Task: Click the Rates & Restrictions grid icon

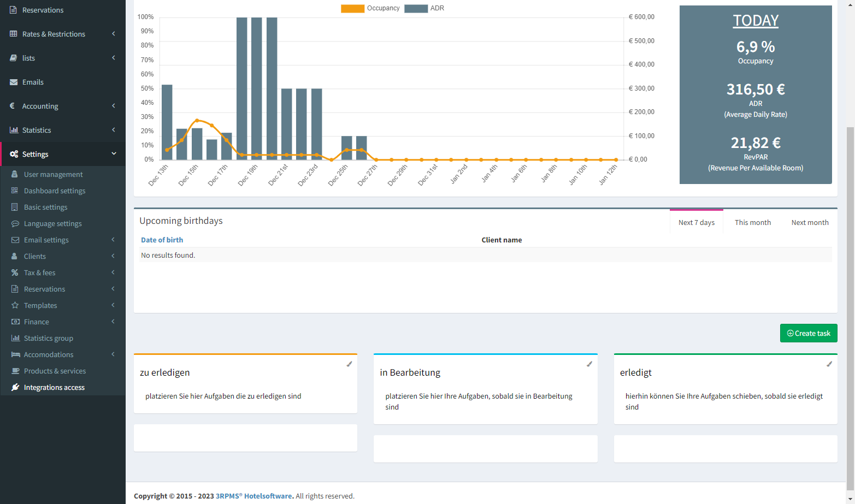Action: tap(14, 34)
